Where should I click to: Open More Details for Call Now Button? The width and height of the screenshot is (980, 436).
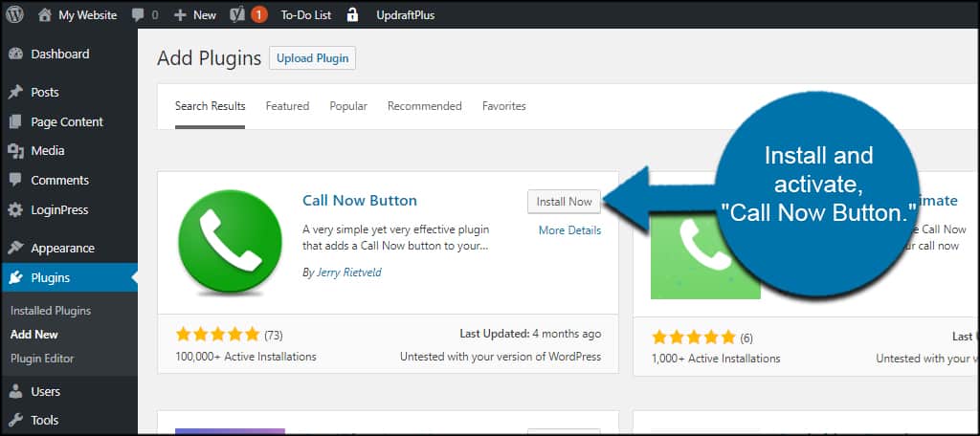point(570,230)
